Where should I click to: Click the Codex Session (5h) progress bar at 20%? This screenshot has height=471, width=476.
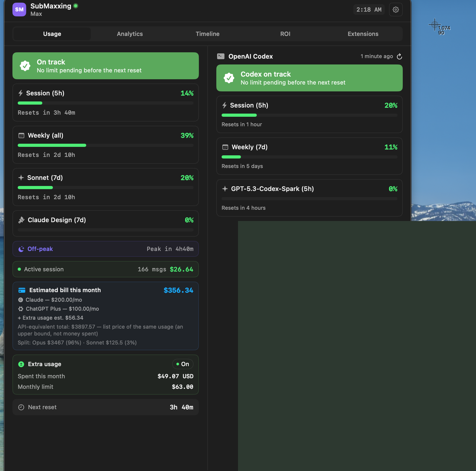pyautogui.click(x=309, y=115)
